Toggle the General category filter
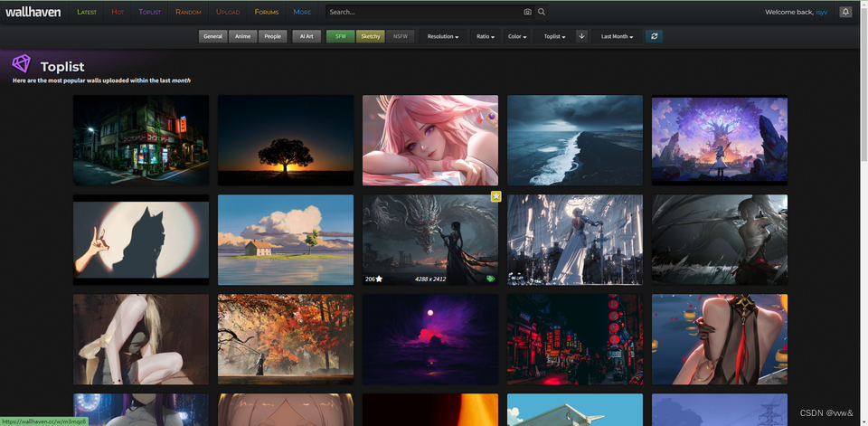 click(x=213, y=36)
